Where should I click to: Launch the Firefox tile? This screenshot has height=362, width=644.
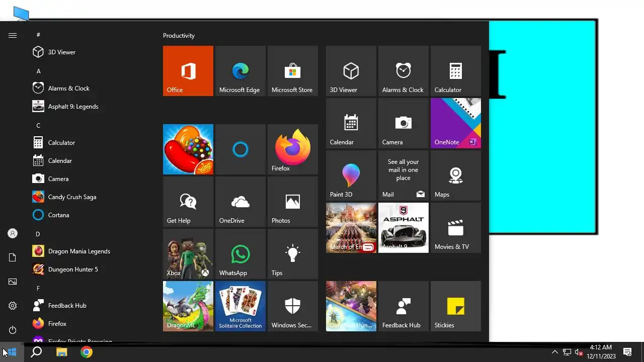coord(293,149)
